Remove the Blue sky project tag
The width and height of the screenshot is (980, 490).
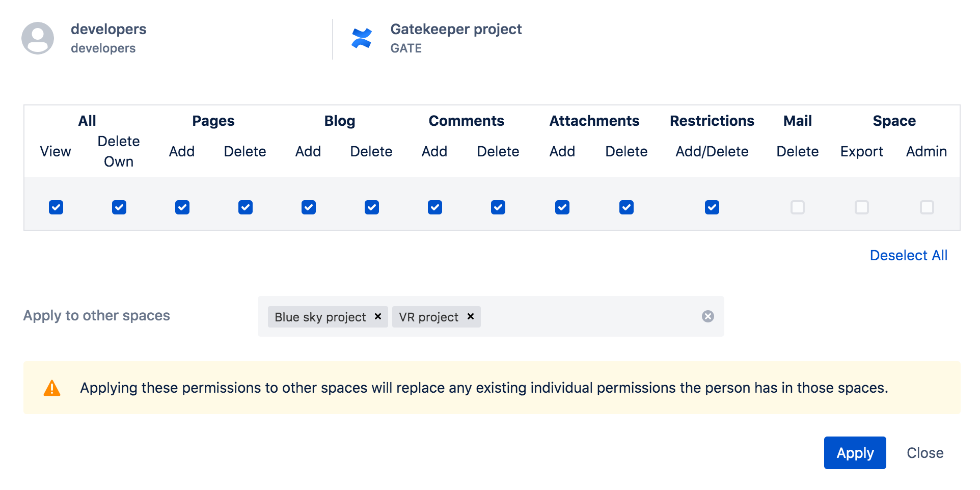pyautogui.click(x=378, y=316)
